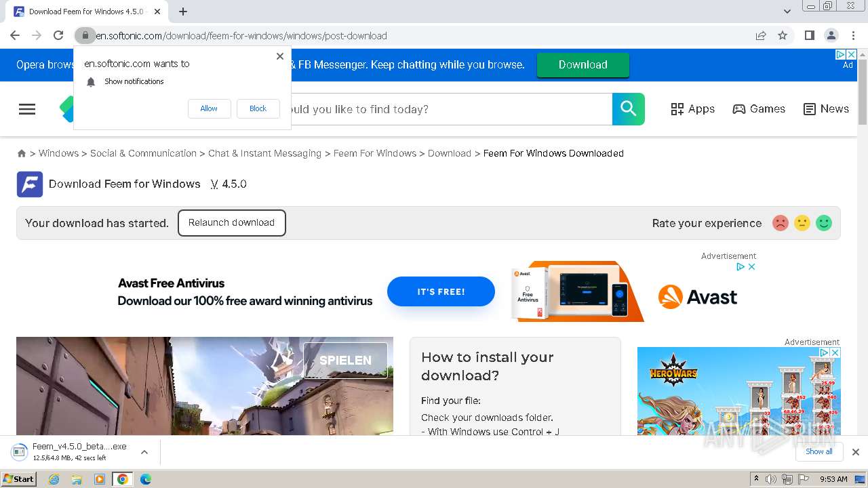Close the Hero Wars ad
The width and height of the screenshot is (868, 488).
coord(835,353)
